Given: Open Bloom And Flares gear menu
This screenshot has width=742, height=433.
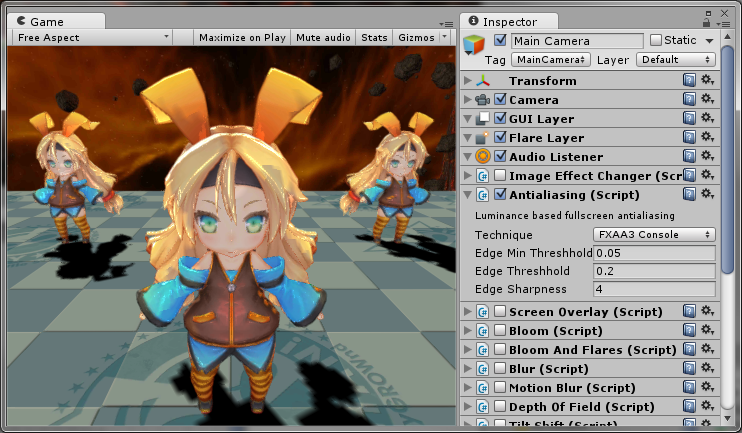Looking at the screenshot, I should pyautogui.click(x=707, y=349).
